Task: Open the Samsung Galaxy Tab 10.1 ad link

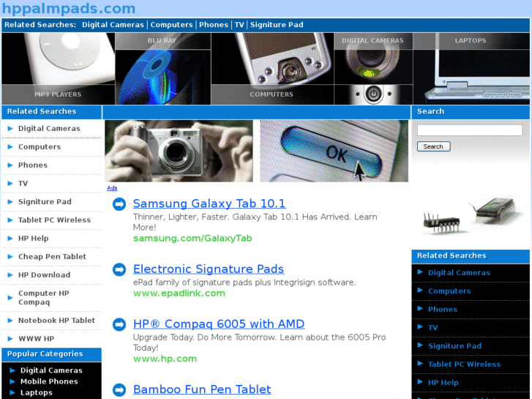Action: [209, 204]
